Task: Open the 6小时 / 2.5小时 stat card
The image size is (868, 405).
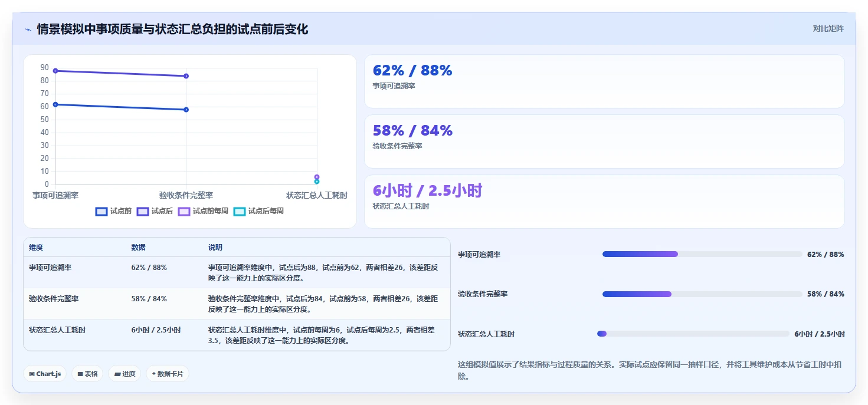Action: tap(604, 202)
